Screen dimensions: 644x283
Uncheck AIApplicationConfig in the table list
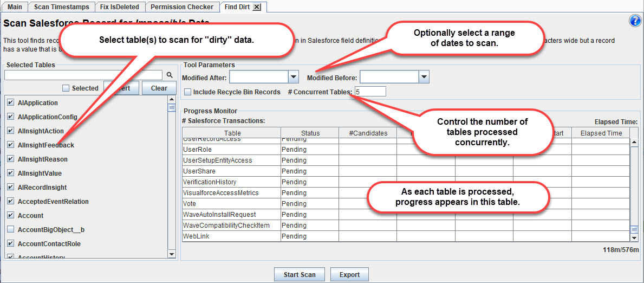tap(11, 117)
